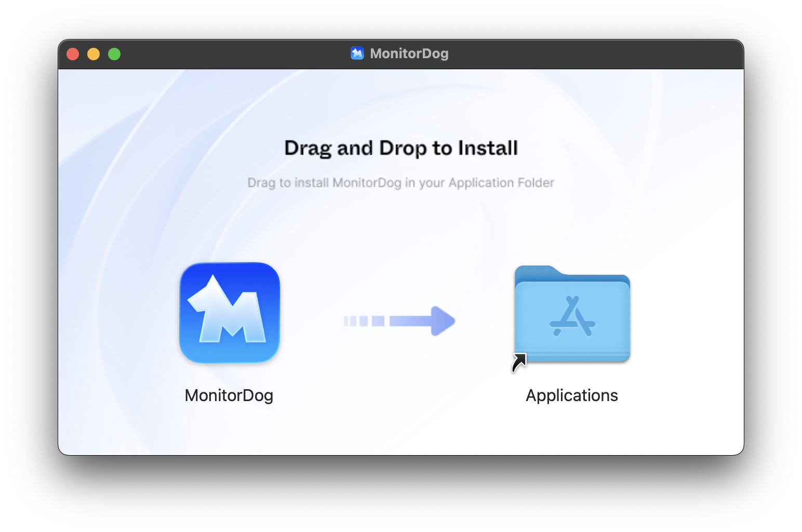
Task: Select the MonitorDog app icon
Action: click(x=230, y=313)
